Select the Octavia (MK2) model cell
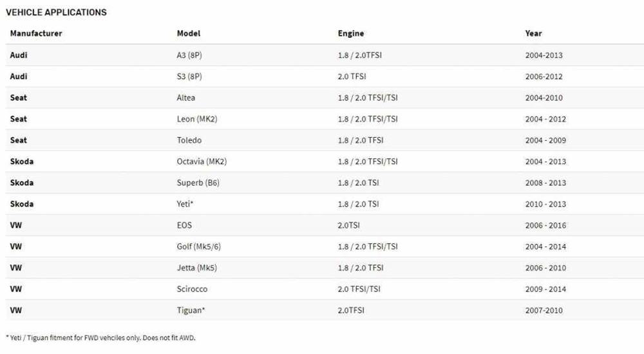 pos(201,162)
